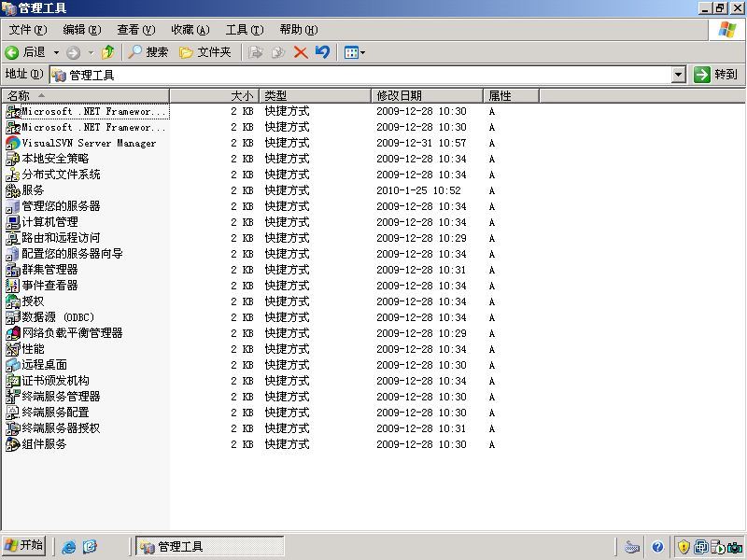The height and width of the screenshot is (560, 747).
Task: Click the 配置您的服务器向导 icon
Action: (12, 254)
